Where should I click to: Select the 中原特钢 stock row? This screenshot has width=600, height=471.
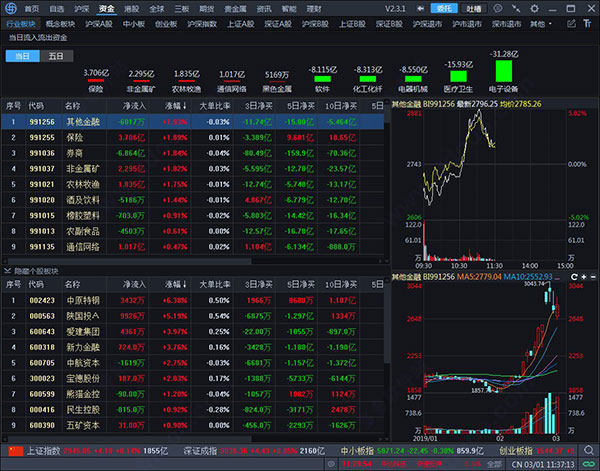[x=193, y=300]
